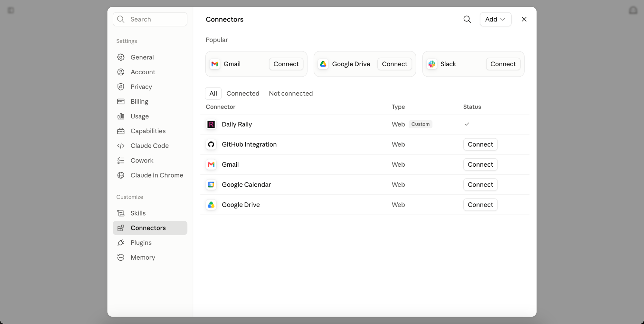Viewport: 644px width, 324px height.
Task: Connect Google Drive in the connector list
Action: (480, 205)
